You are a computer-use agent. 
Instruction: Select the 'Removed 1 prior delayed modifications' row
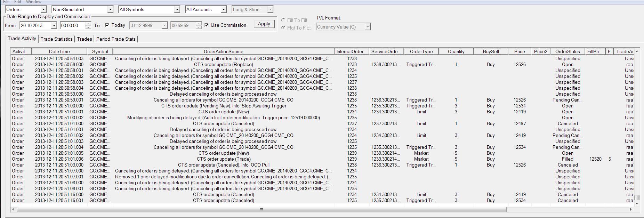point(322,177)
